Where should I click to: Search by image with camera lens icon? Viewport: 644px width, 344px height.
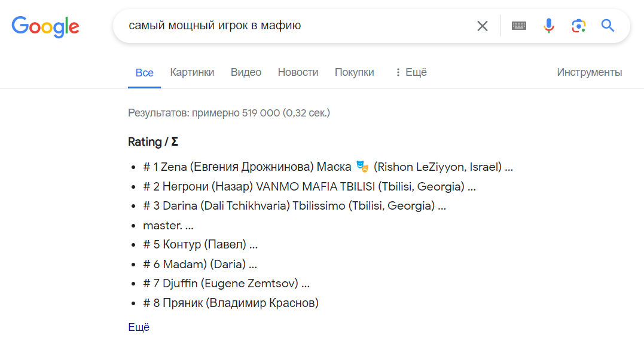tap(578, 26)
